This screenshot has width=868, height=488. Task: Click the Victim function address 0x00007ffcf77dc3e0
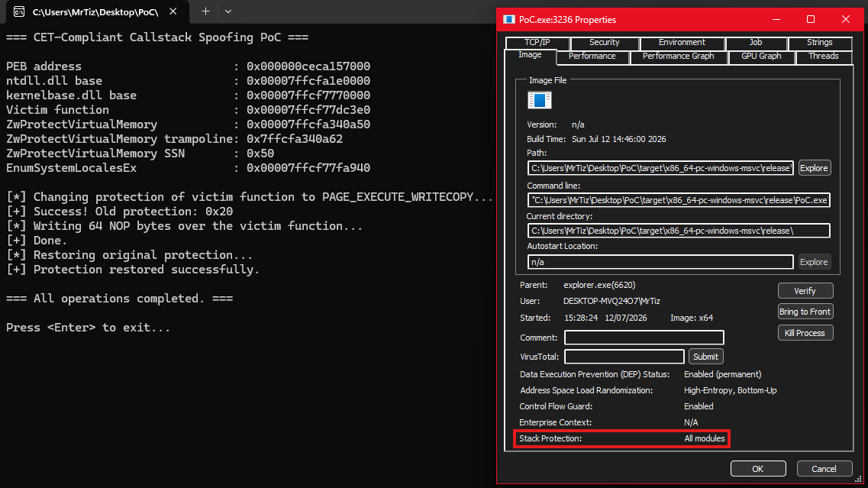tap(308, 110)
